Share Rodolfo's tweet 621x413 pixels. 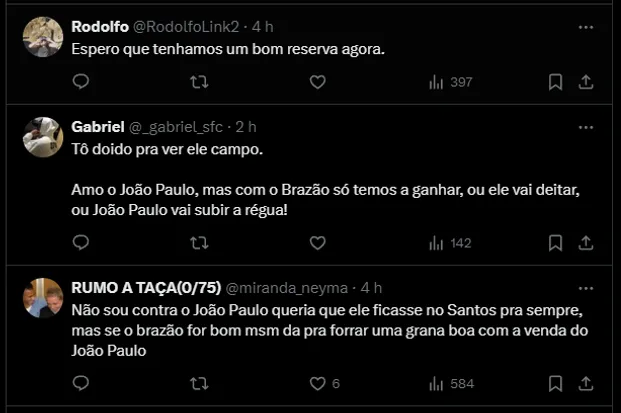pos(587,82)
